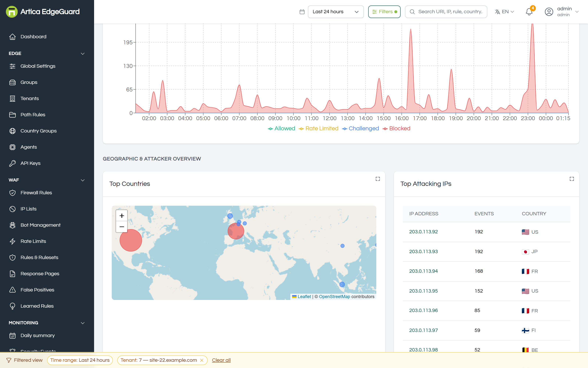Open Firewall Rules

[47, 193]
